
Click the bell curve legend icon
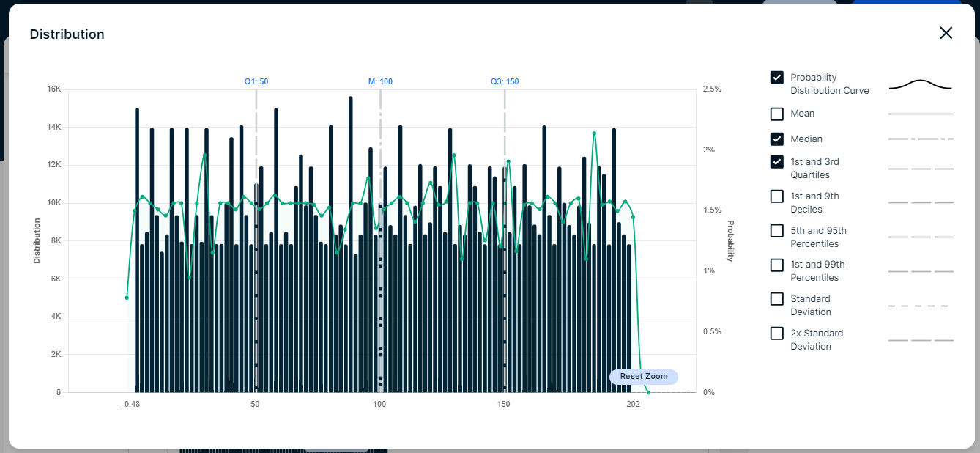click(921, 85)
